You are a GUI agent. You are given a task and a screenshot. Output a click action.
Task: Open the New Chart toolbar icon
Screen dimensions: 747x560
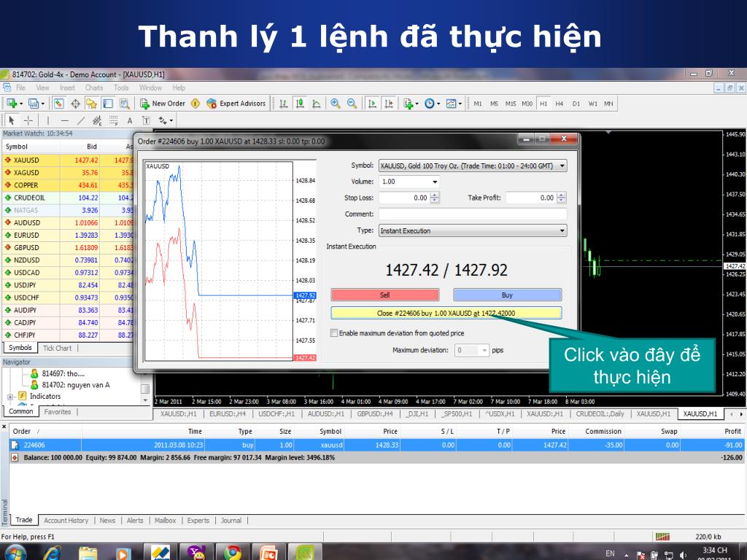pos(12,104)
